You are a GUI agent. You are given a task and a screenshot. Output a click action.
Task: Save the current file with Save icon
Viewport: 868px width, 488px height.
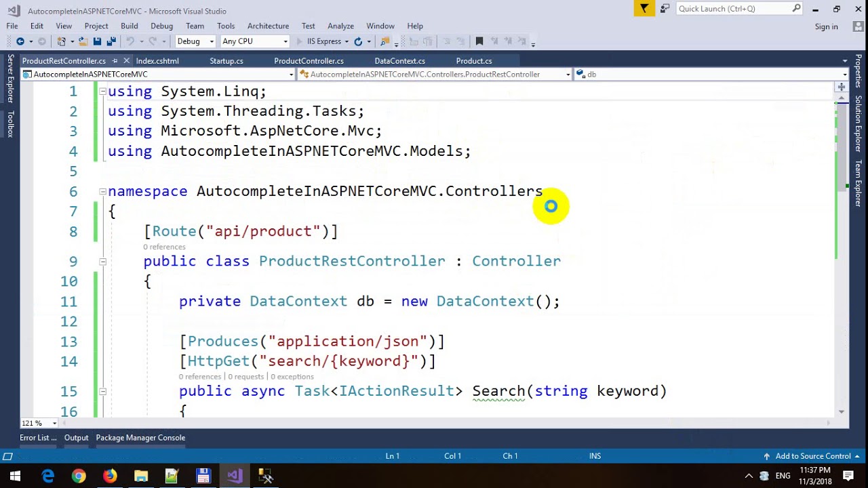coord(97,41)
